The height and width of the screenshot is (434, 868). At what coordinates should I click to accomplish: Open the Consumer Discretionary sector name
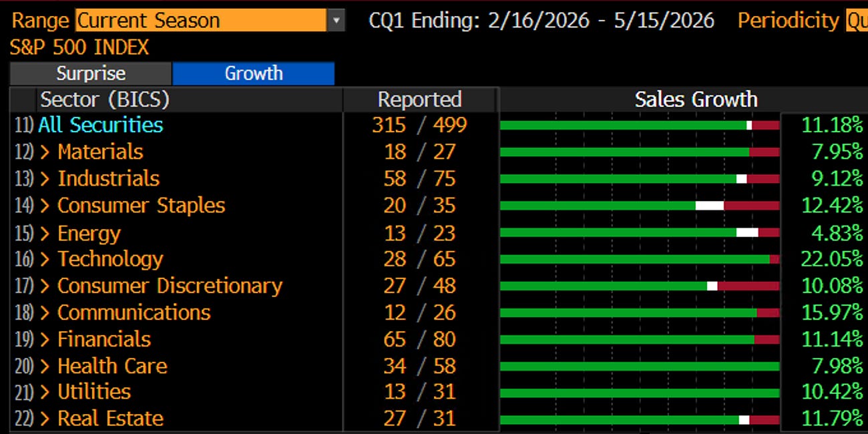tap(170, 285)
